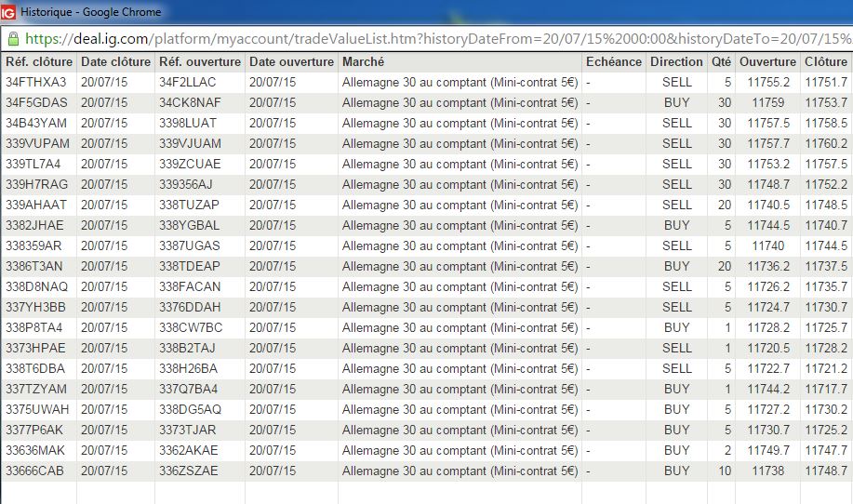Select closing reference 339TL7A4
This screenshot has height=504, width=853.
(33, 165)
